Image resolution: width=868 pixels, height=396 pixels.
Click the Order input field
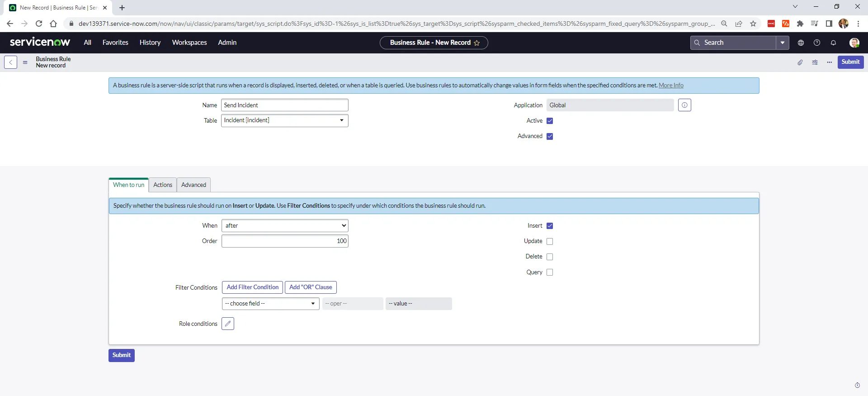pos(285,241)
